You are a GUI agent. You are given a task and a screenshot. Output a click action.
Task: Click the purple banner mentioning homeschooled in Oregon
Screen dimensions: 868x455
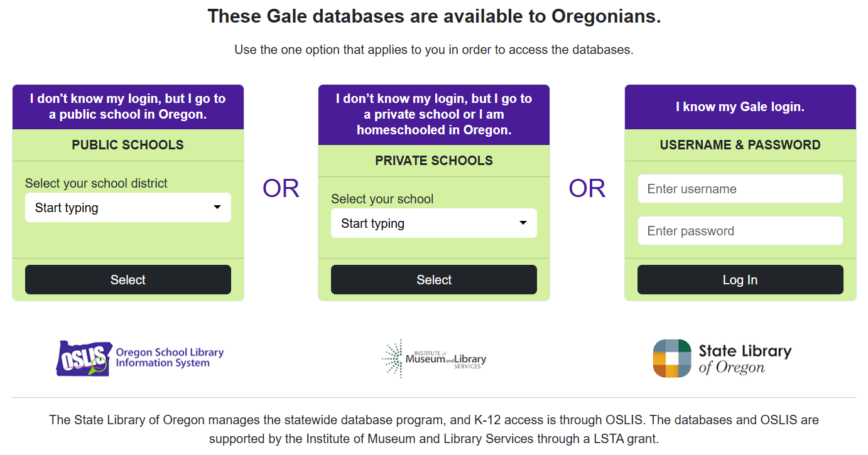pos(434,115)
